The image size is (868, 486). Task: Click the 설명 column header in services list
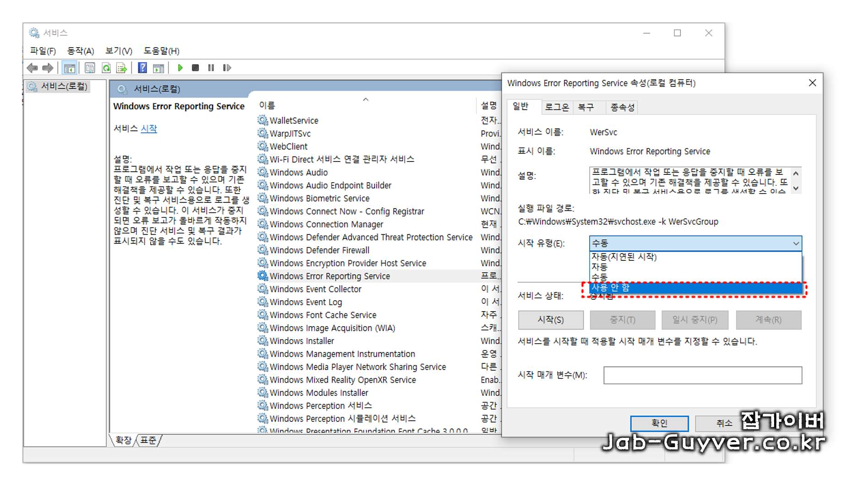coord(489,105)
